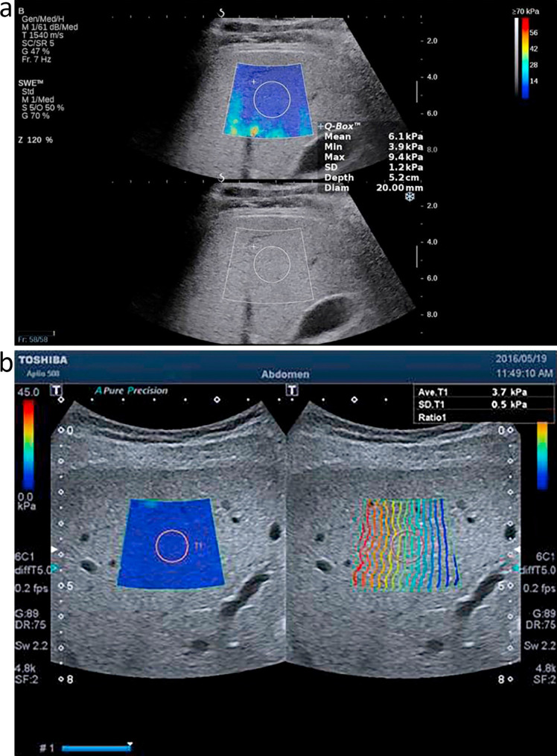Click the TOSHIBA logo
The image size is (557, 756).
click(43, 360)
